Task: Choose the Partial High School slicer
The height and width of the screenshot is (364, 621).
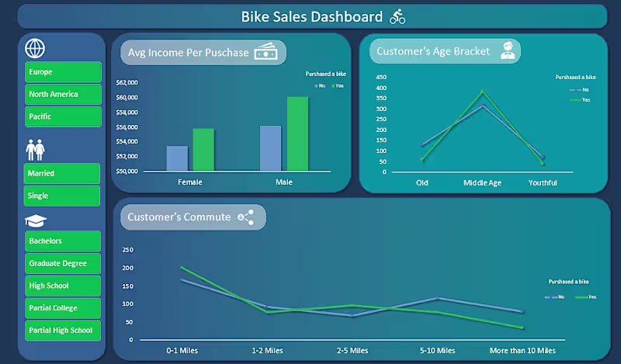Action: (63, 331)
